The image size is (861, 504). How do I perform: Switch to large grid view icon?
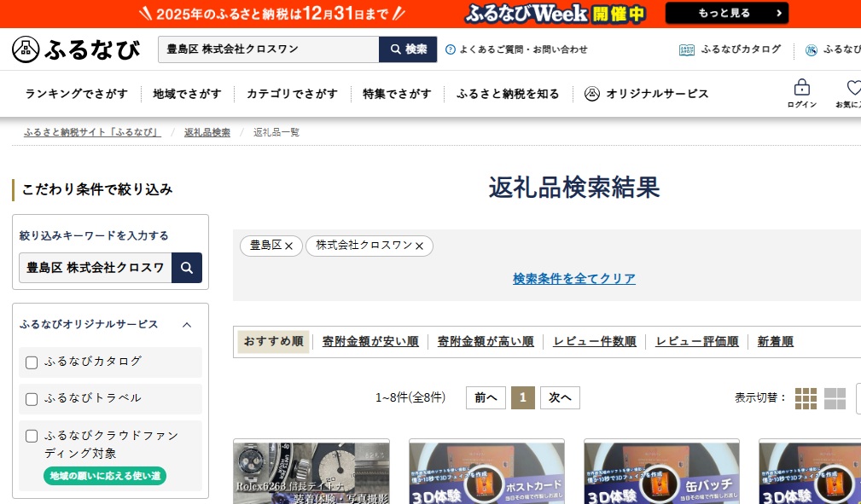pos(835,398)
